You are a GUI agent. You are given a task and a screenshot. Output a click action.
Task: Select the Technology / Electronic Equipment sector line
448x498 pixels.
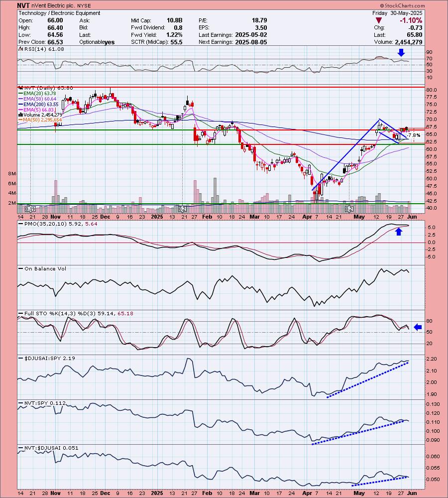point(59,13)
